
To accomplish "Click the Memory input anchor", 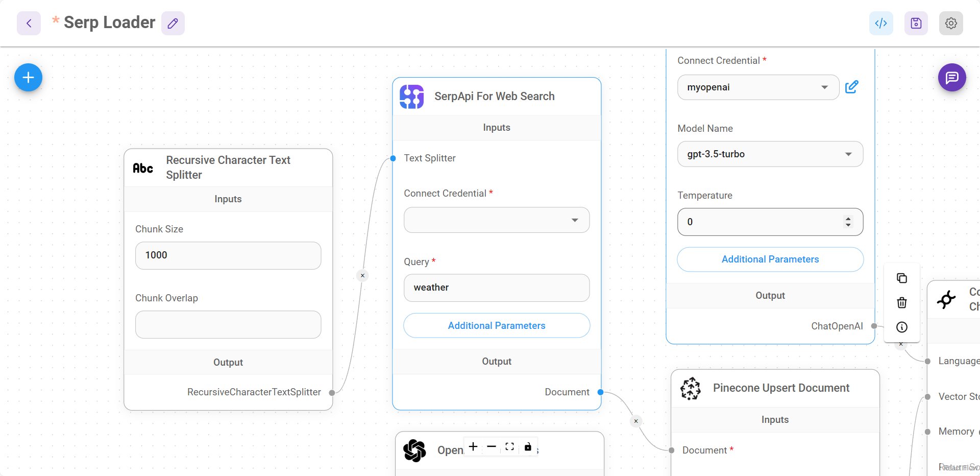I will (927, 432).
